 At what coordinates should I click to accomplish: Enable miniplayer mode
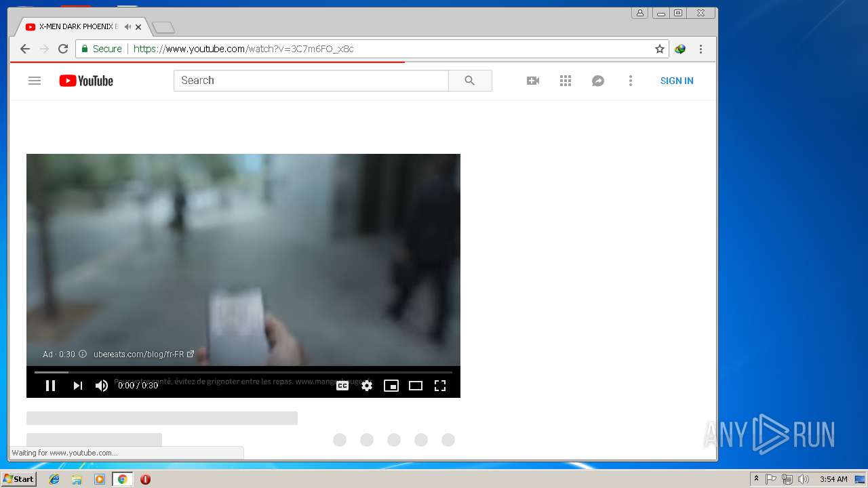point(391,386)
